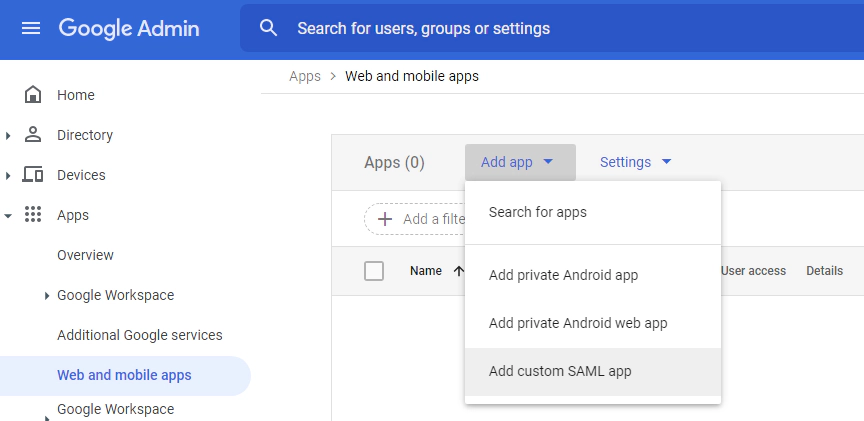Click the Details column header
This screenshot has width=864, height=421.
pyautogui.click(x=824, y=271)
